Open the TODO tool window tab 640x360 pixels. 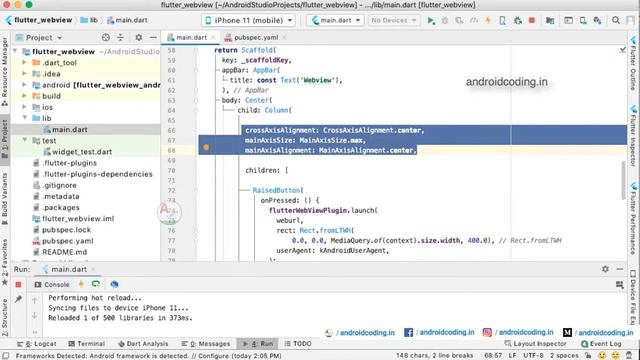pos(298,344)
